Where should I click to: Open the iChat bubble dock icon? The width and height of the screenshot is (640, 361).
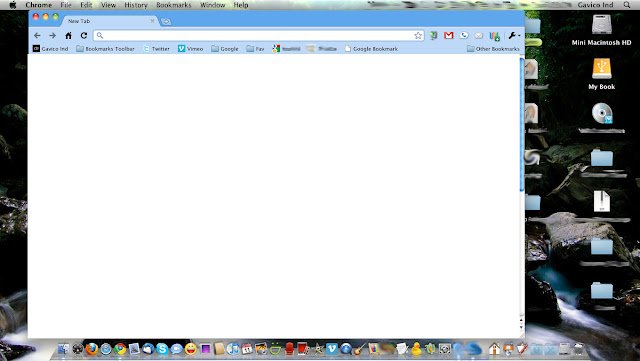coord(176,349)
